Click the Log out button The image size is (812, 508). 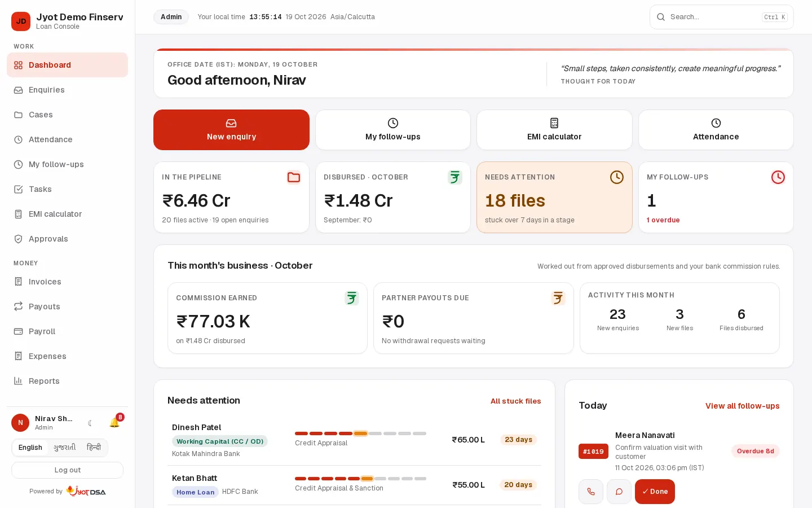click(67, 470)
